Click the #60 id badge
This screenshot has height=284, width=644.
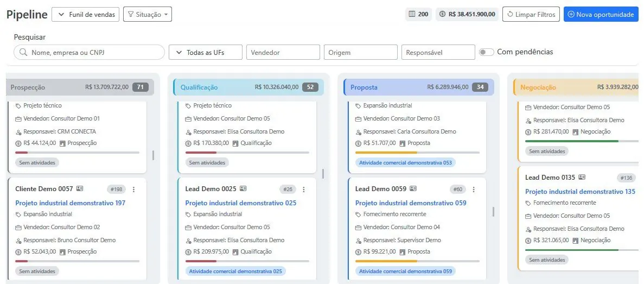click(x=457, y=190)
